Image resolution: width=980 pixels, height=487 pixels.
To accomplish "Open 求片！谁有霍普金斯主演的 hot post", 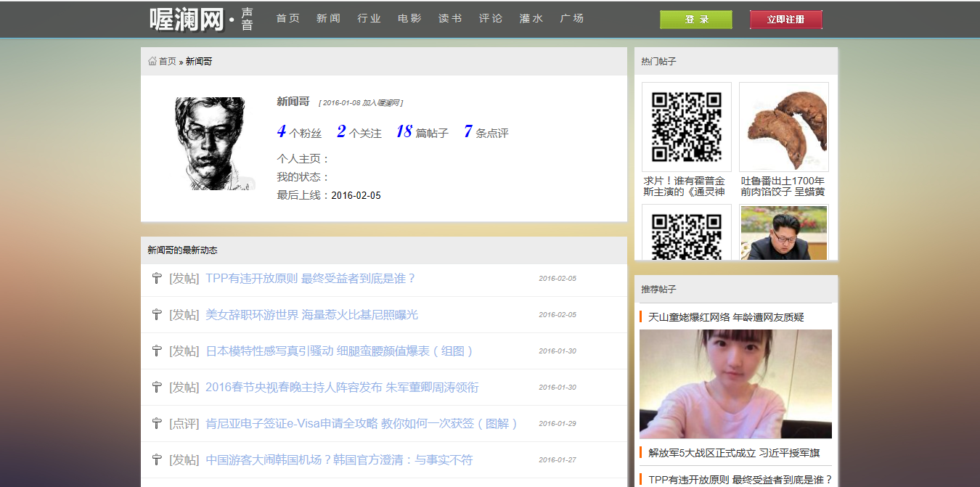I will (x=685, y=186).
